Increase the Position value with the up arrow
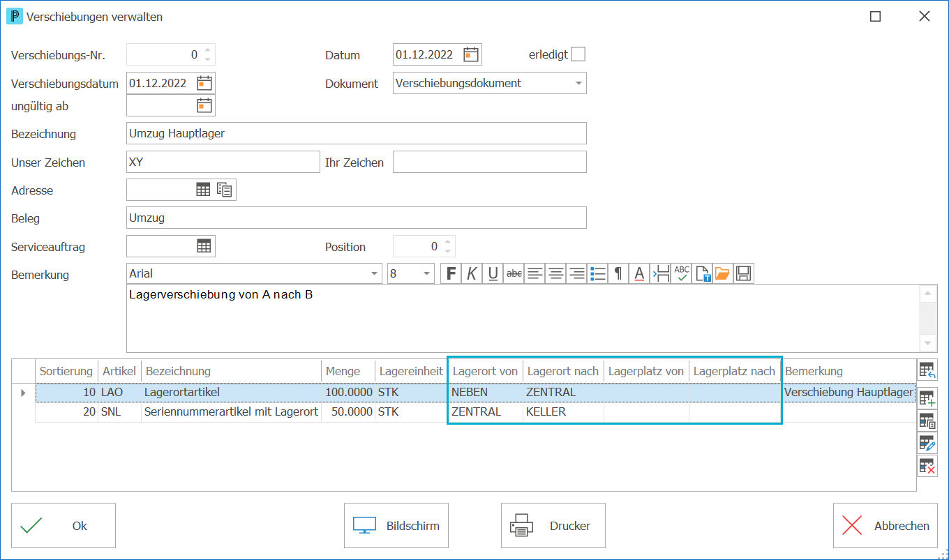The image size is (949, 560). 447,241
